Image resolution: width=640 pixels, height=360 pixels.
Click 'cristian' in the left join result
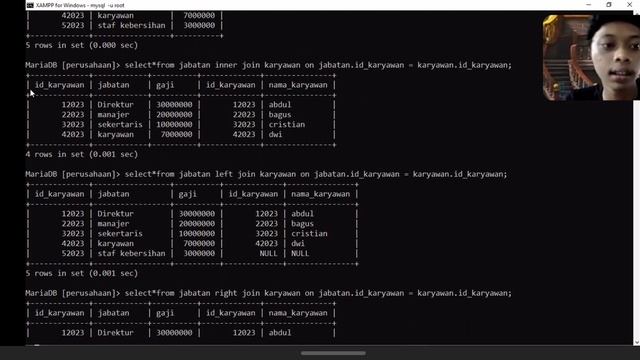pyautogui.click(x=309, y=233)
